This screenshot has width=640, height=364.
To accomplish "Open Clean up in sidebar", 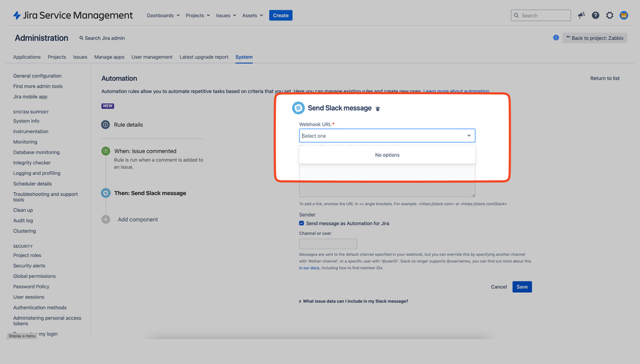I will pos(23,210).
